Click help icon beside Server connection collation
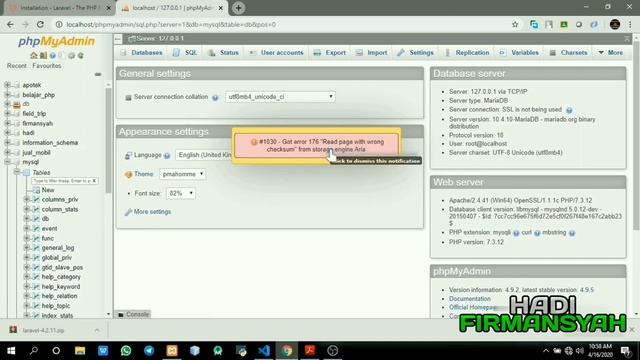The width and height of the screenshot is (640, 360). [x=215, y=98]
